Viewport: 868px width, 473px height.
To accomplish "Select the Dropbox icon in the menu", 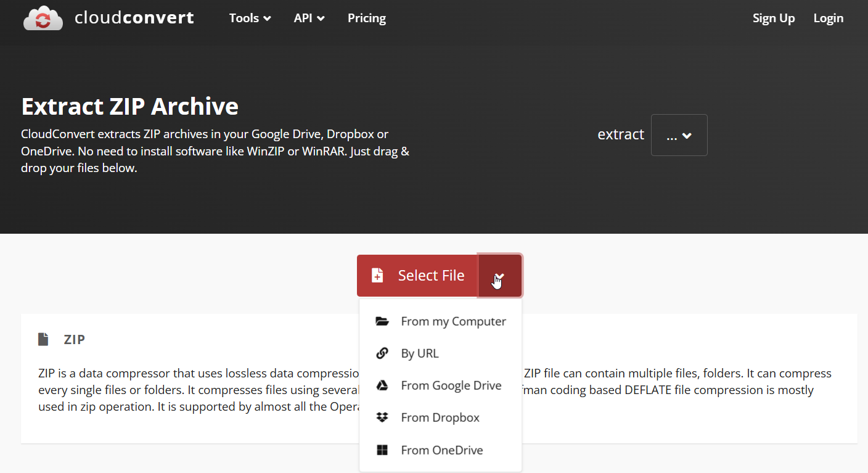I will 382,417.
